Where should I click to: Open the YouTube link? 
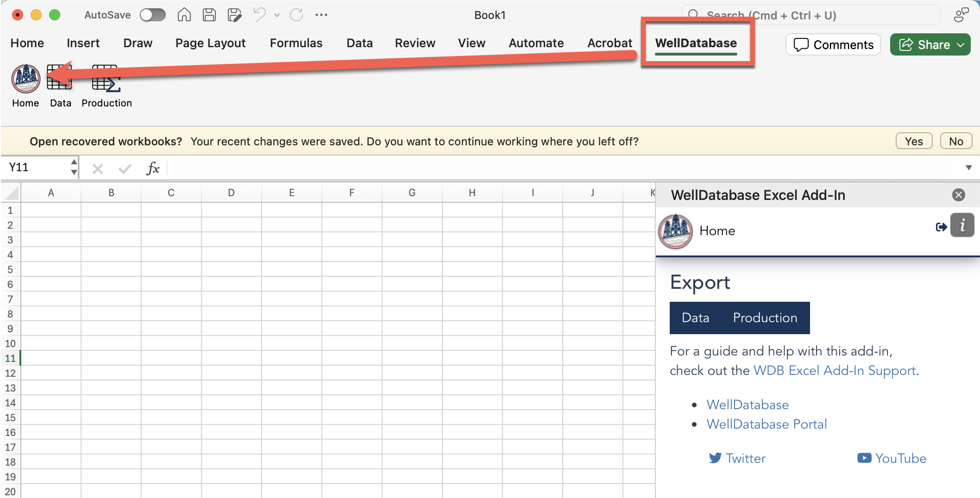(x=901, y=458)
